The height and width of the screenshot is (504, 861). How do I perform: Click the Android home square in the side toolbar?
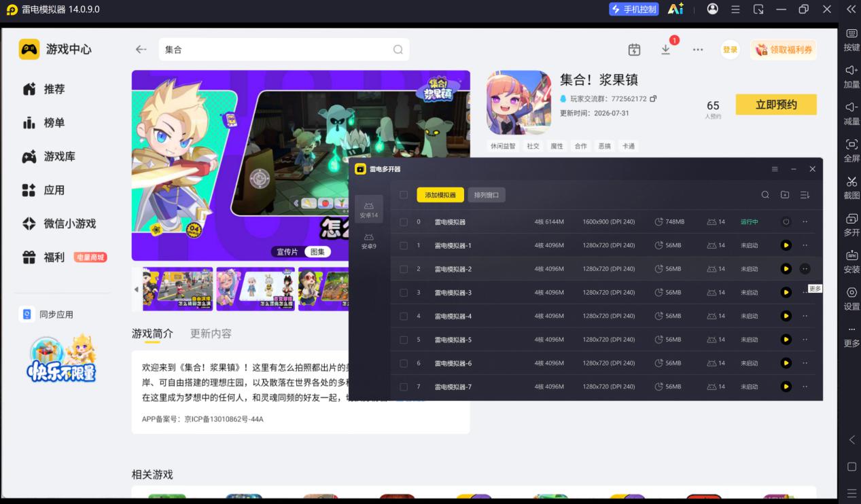pyautogui.click(x=851, y=467)
